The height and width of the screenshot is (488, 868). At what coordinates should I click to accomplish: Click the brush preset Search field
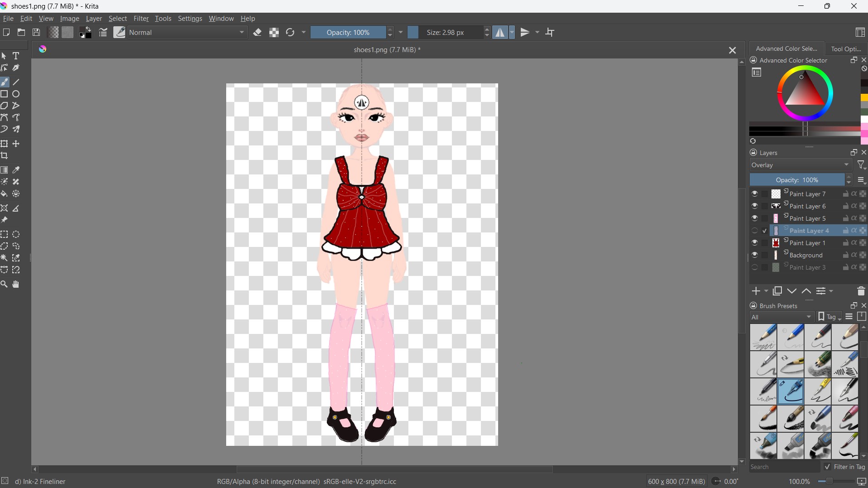(x=785, y=467)
